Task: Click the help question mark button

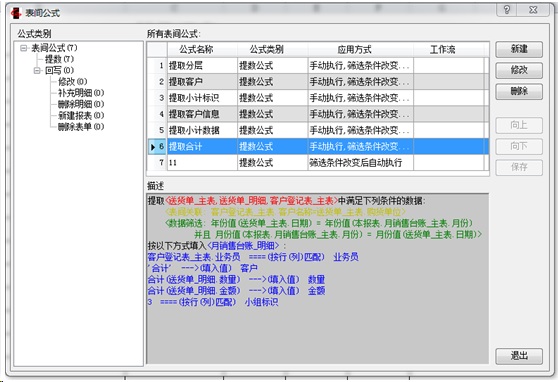Action: point(507,10)
